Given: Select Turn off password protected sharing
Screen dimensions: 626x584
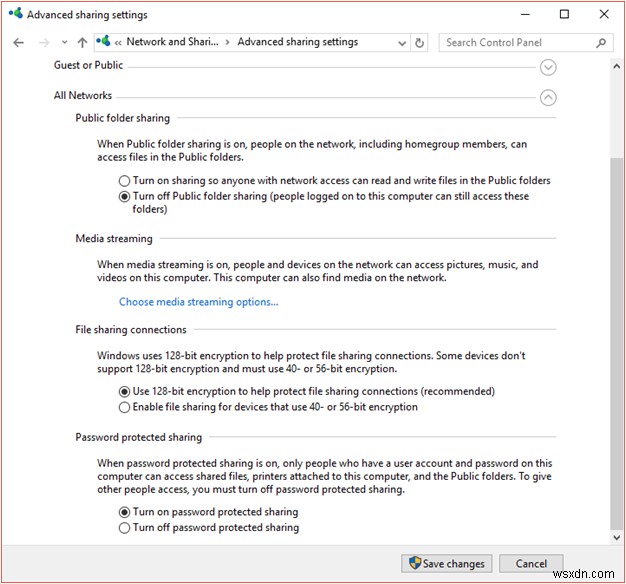Looking at the screenshot, I should coord(124,528).
